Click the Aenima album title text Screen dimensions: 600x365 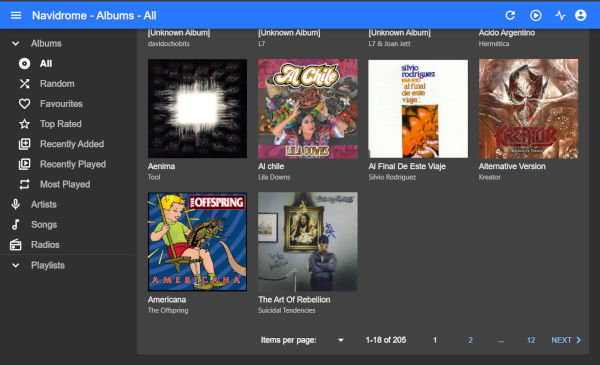[161, 166]
